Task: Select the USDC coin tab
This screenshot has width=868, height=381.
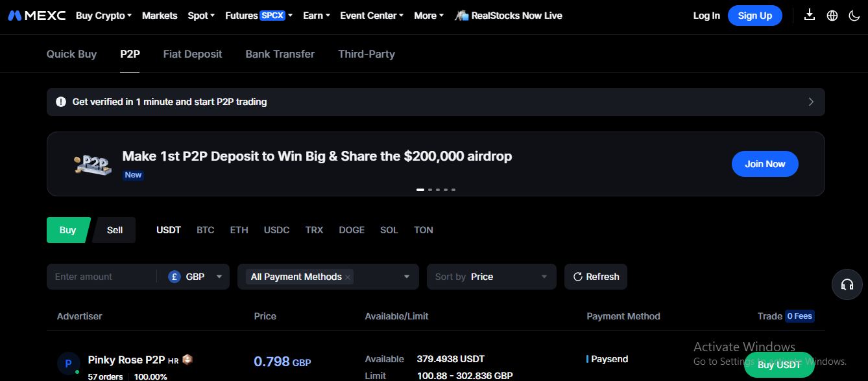Action: pyautogui.click(x=277, y=230)
